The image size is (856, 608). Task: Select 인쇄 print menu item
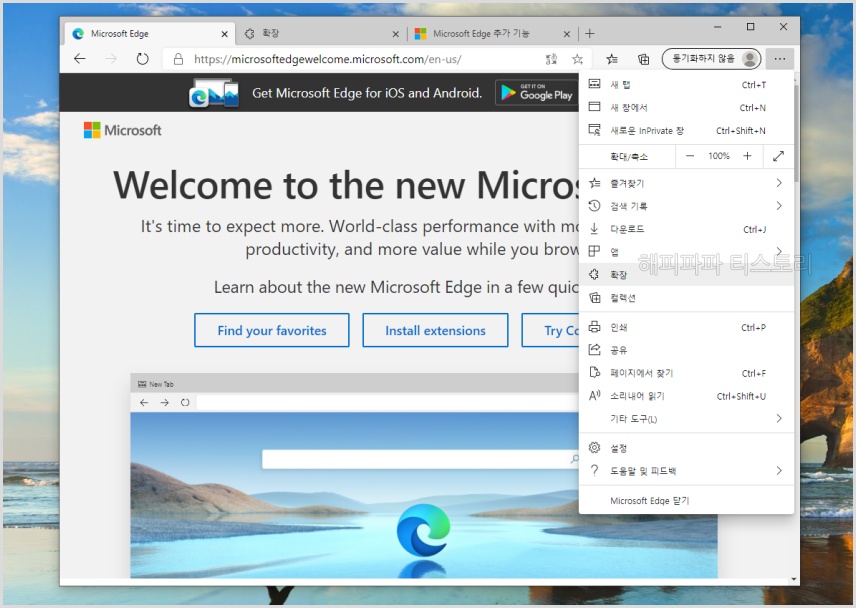[x=686, y=327]
